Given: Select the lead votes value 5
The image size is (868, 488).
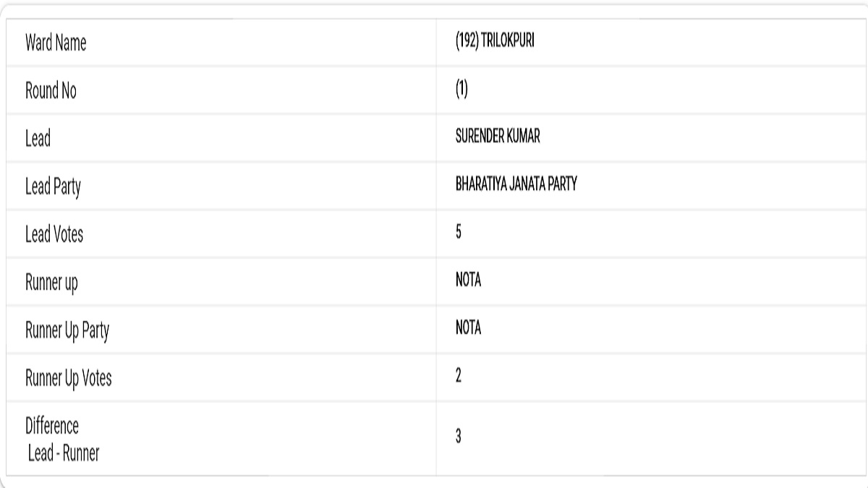Looking at the screenshot, I should tap(459, 233).
